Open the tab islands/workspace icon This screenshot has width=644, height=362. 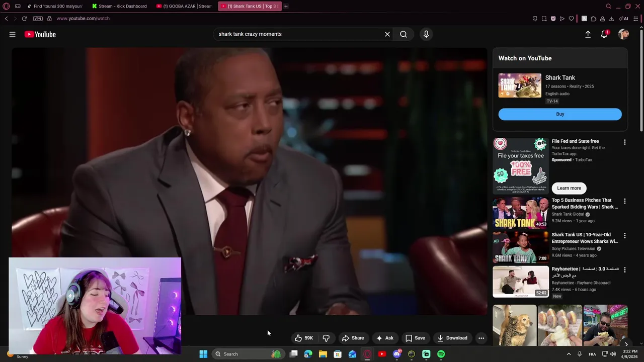click(18, 6)
